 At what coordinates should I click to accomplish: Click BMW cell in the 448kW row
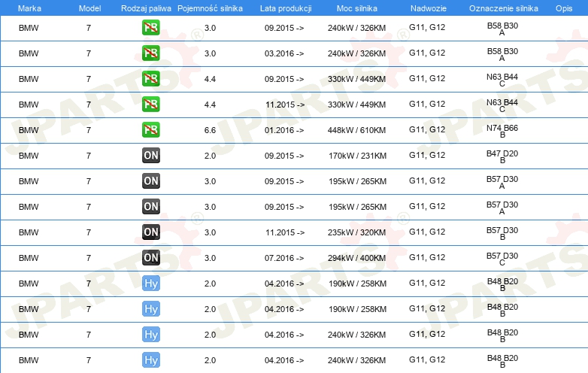click(29, 130)
